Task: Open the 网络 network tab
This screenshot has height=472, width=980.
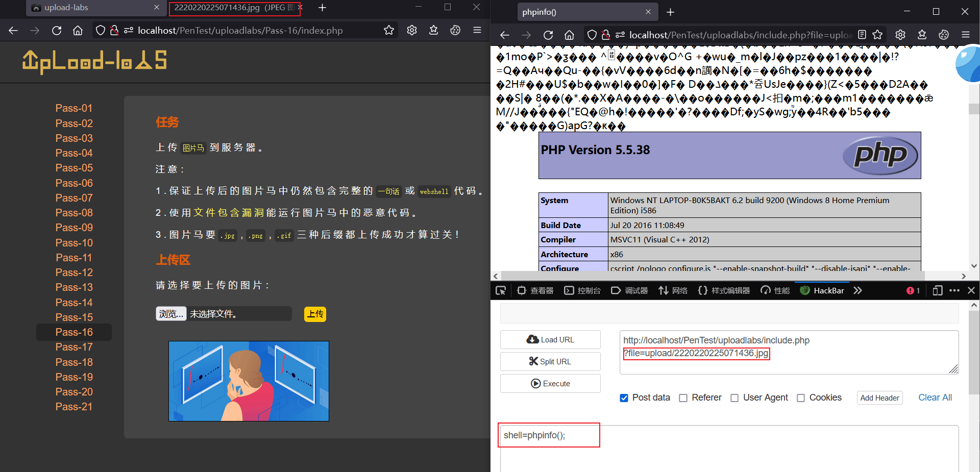Action: pos(673,290)
